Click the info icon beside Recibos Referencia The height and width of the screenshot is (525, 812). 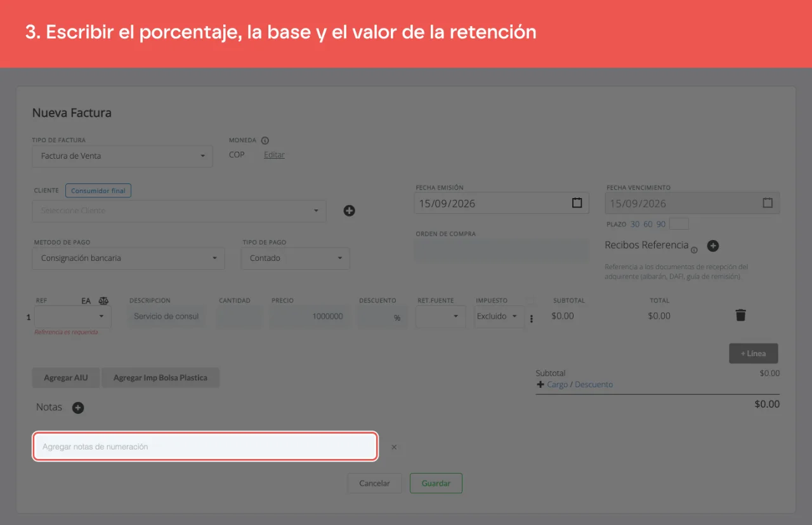click(x=694, y=250)
